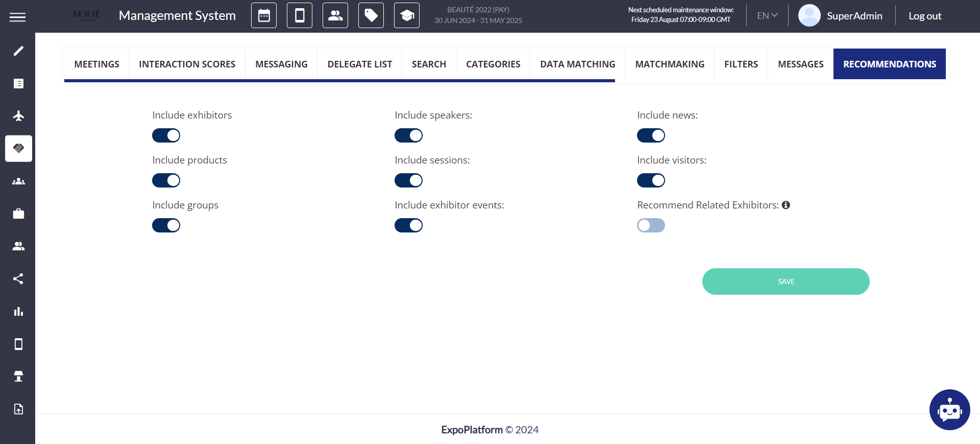Click the Save button

pyautogui.click(x=786, y=282)
